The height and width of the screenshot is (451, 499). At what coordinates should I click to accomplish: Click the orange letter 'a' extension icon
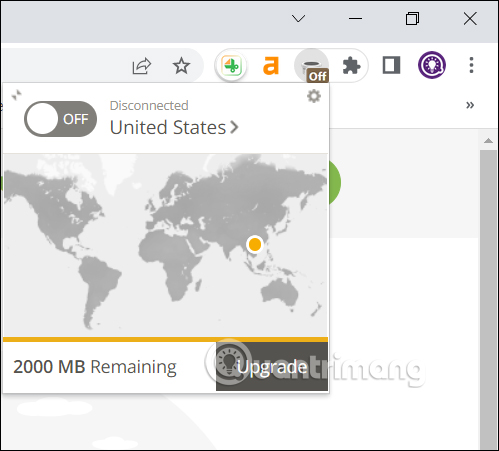pyautogui.click(x=271, y=65)
